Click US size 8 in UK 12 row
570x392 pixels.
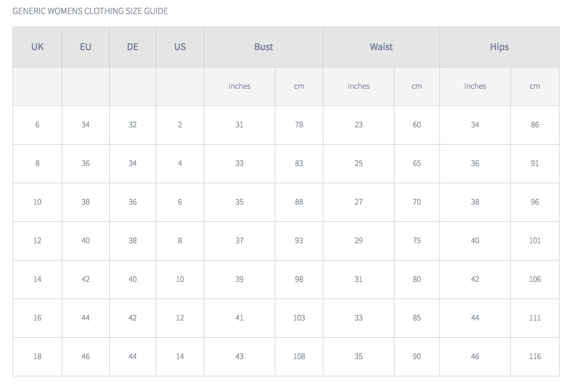[x=180, y=241]
